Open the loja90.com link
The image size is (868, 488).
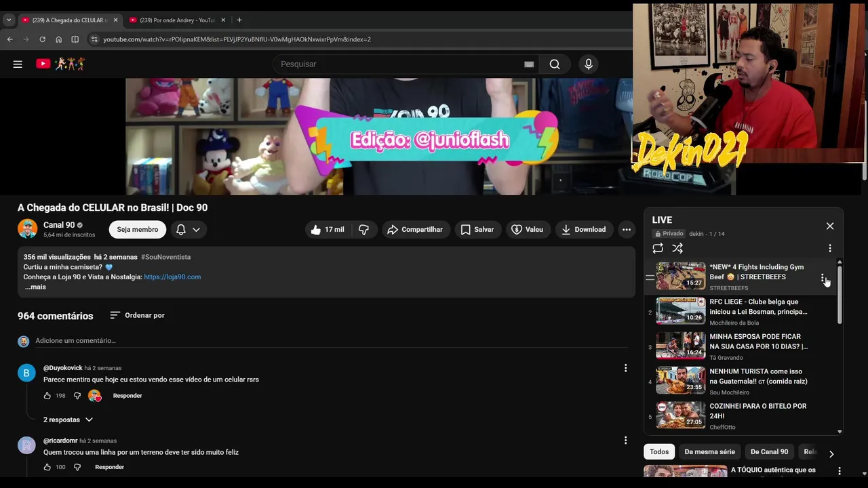(x=172, y=277)
